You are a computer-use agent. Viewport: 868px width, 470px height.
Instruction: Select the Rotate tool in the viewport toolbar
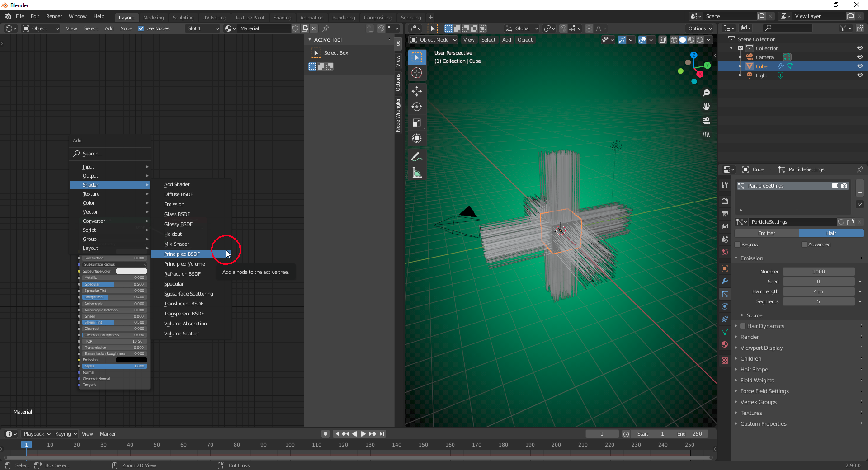(417, 107)
